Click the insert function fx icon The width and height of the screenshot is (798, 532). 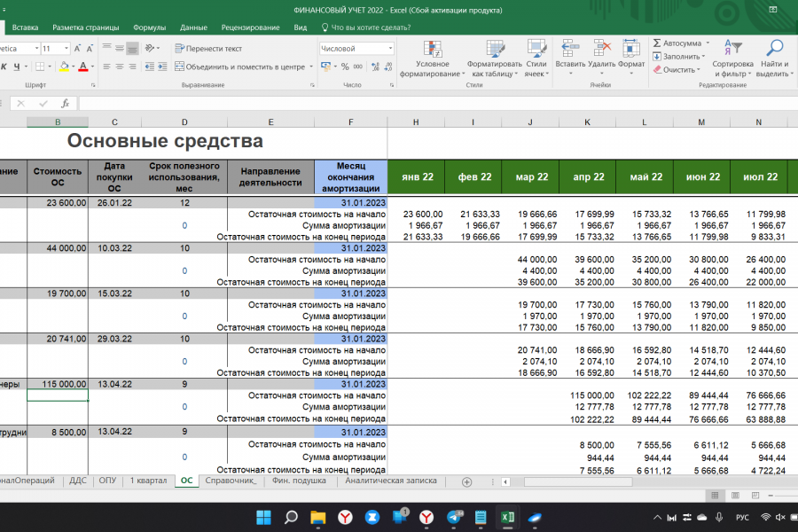click(65, 104)
